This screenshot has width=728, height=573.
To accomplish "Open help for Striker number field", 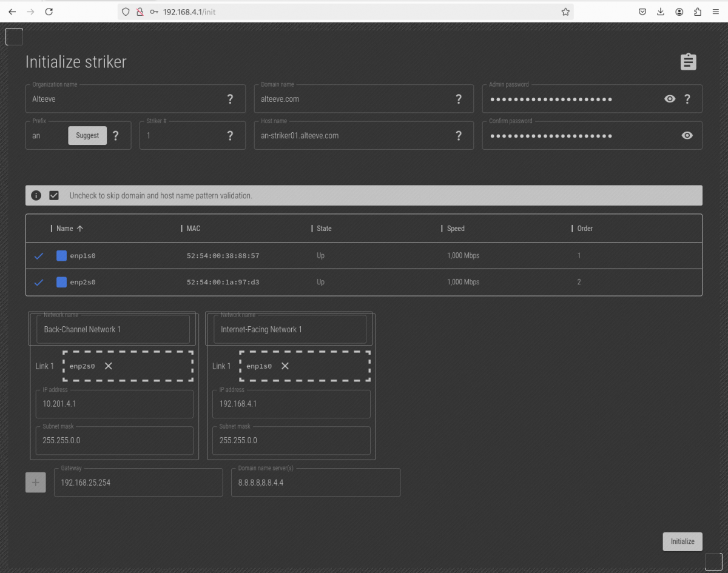I will pos(230,136).
